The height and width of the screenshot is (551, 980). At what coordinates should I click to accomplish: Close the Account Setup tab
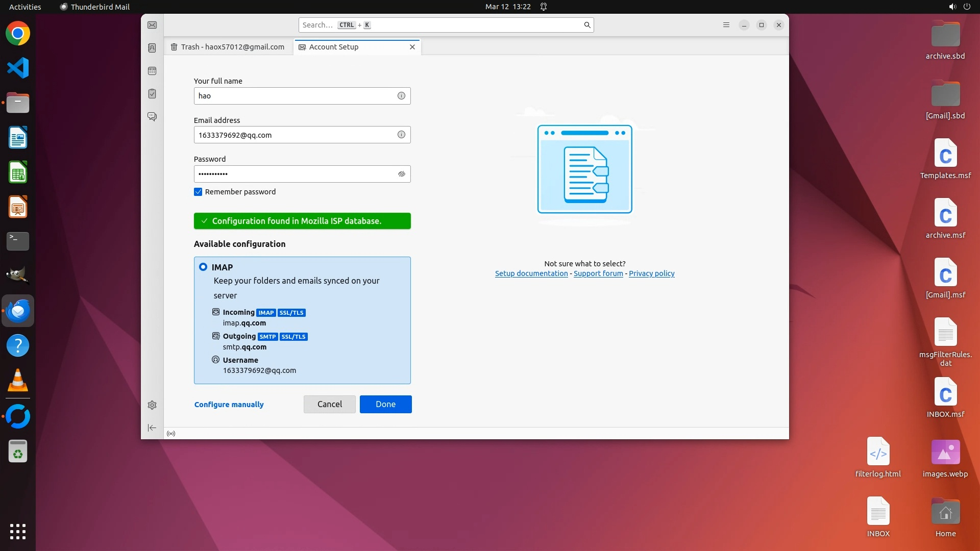coord(412,47)
